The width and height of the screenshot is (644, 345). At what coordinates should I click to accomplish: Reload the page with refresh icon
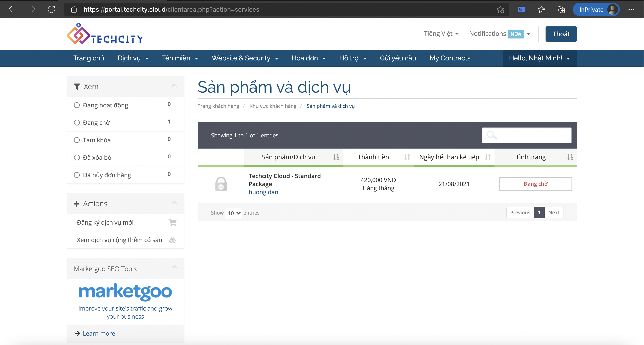tap(51, 9)
